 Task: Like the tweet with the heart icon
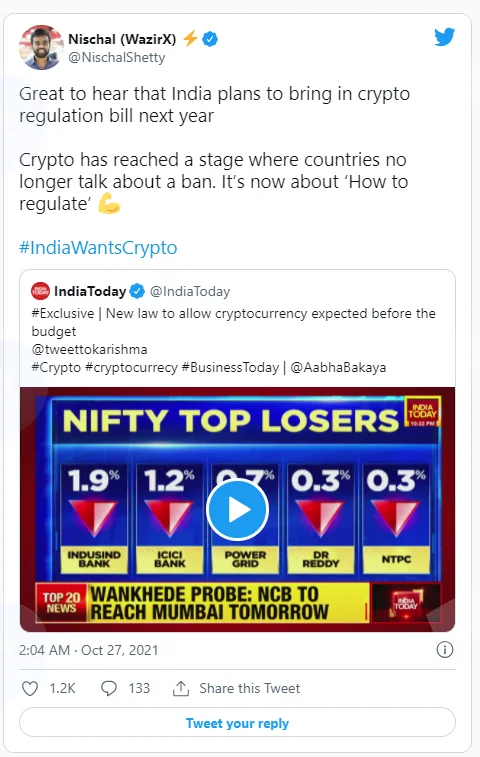[x=30, y=688]
